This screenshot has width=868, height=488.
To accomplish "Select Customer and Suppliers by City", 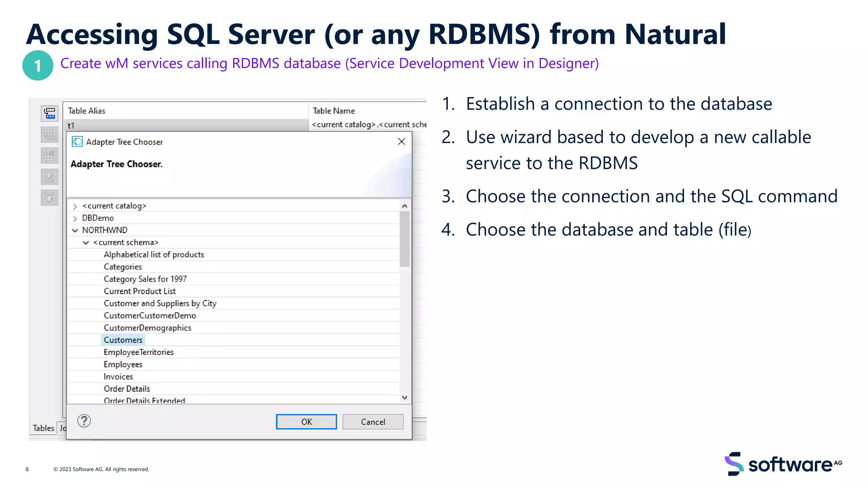I will pos(160,303).
